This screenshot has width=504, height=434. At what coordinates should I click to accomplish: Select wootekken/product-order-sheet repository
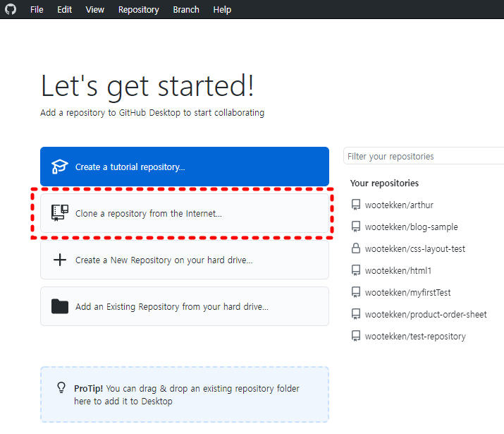click(427, 314)
